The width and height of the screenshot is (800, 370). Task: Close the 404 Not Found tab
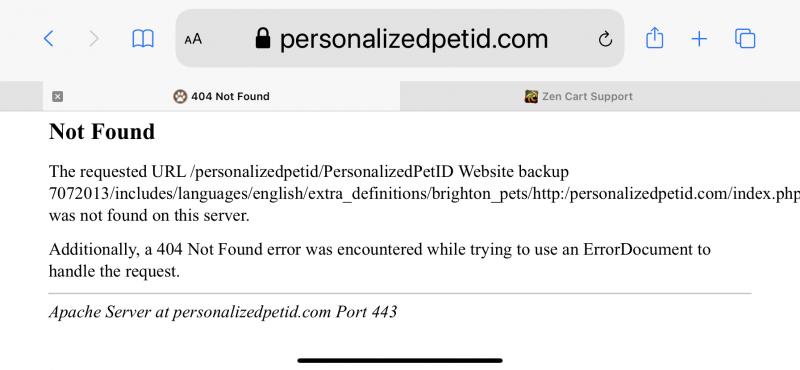(58, 96)
